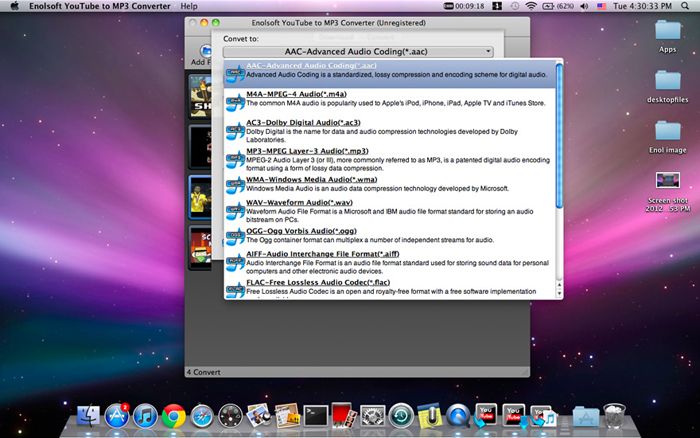Open Finder from the dock
This screenshot has height=438, width=700.
[x=88, y=416]
